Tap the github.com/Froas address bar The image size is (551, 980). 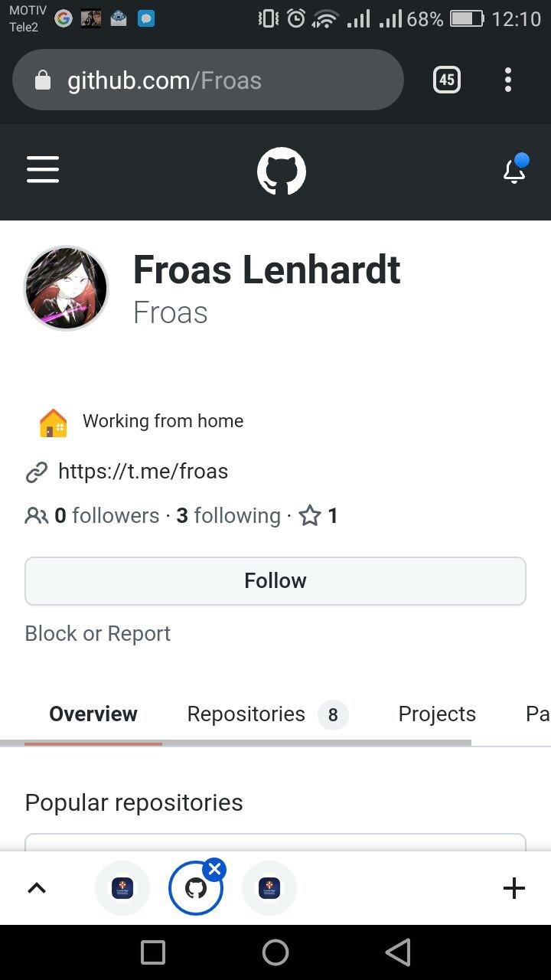click(x=222, y=80)
